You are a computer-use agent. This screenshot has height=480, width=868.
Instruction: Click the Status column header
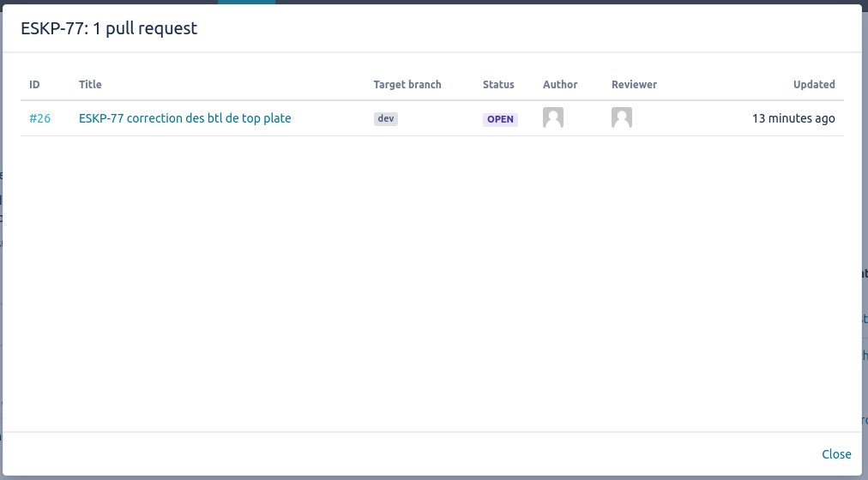pyautogui.click(x=498, y=85)
